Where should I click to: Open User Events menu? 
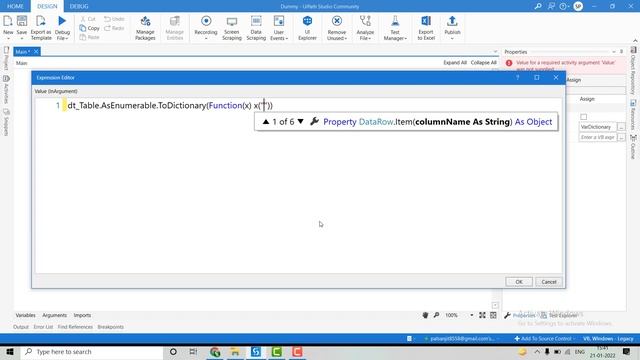coord(279,28)
